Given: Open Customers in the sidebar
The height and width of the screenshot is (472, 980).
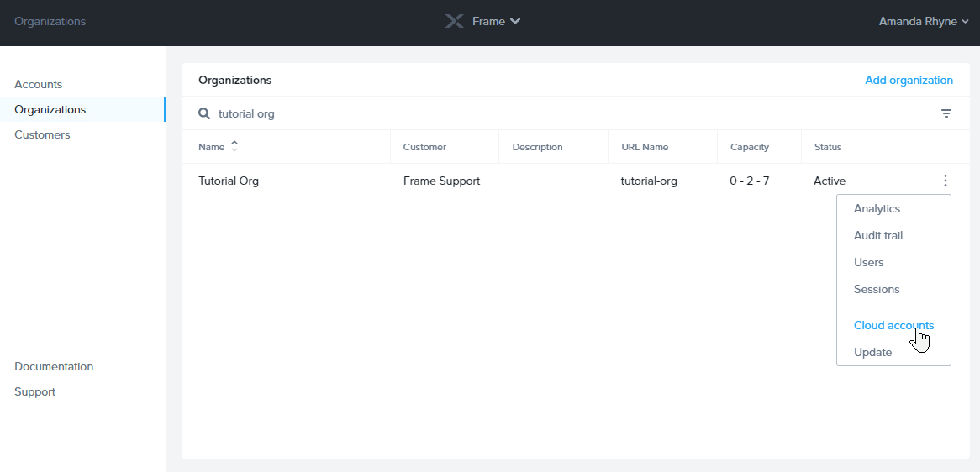Looking at the screenshot, I should coord(42,134).
